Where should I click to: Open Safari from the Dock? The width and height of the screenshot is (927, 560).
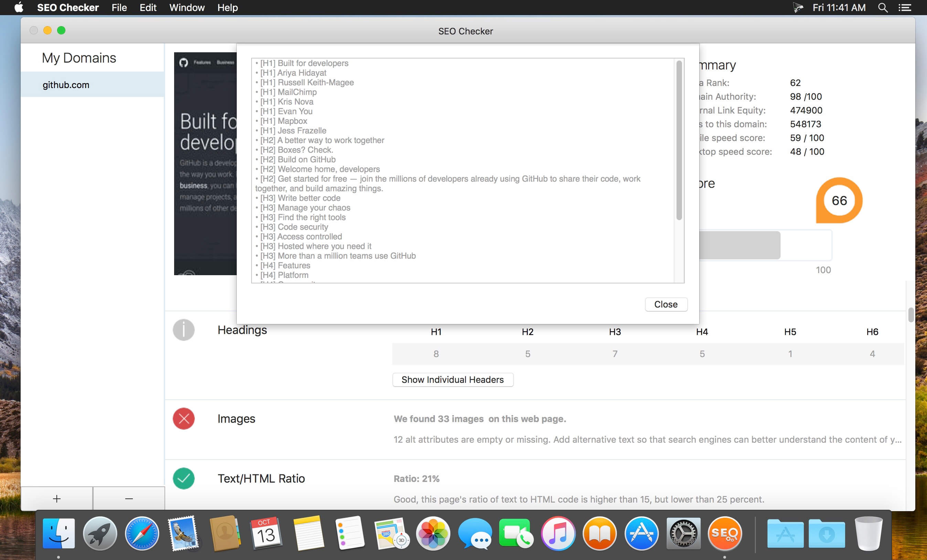pos(142,533)
